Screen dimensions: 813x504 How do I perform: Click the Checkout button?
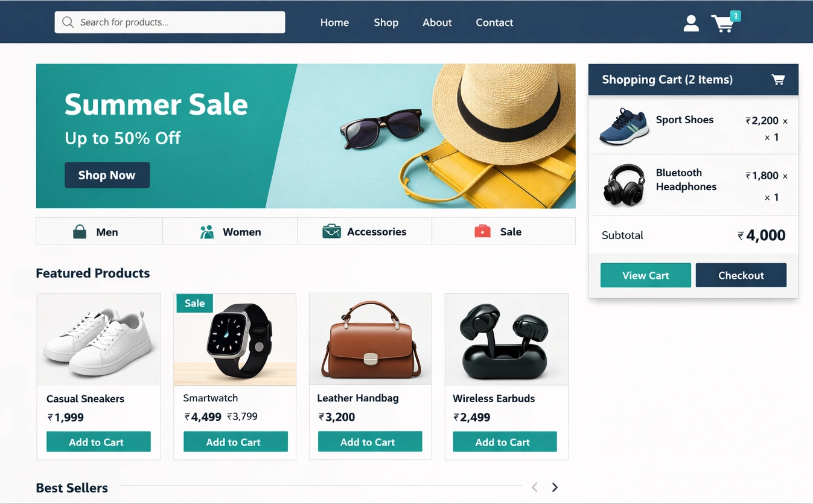[x=741, y=275]
